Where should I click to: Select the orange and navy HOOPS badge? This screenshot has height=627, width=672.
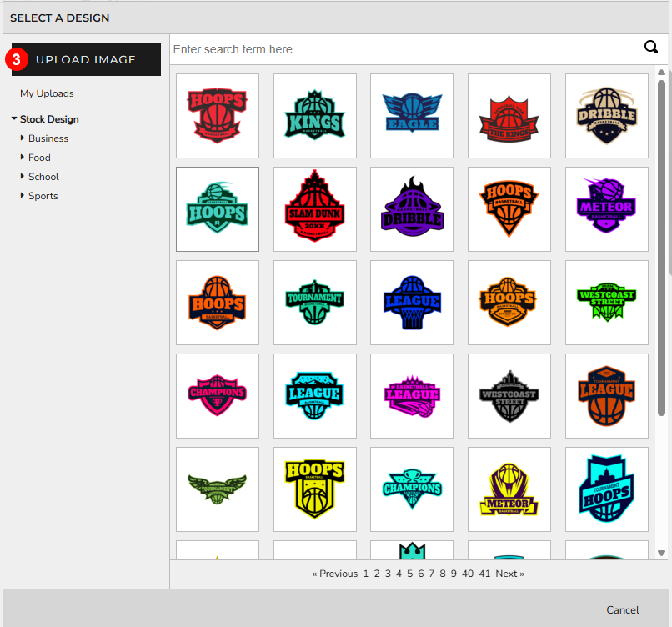point(218,303)
